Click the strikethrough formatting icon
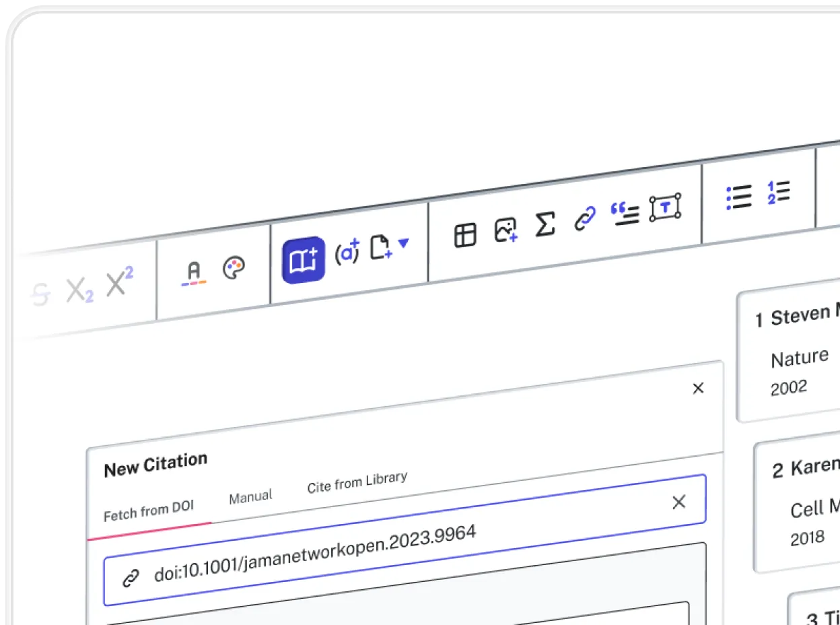 point(41,295)
